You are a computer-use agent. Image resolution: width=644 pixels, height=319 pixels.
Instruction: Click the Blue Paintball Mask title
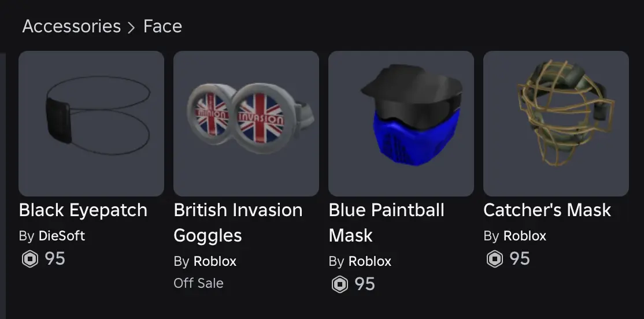tap(386, 222)
